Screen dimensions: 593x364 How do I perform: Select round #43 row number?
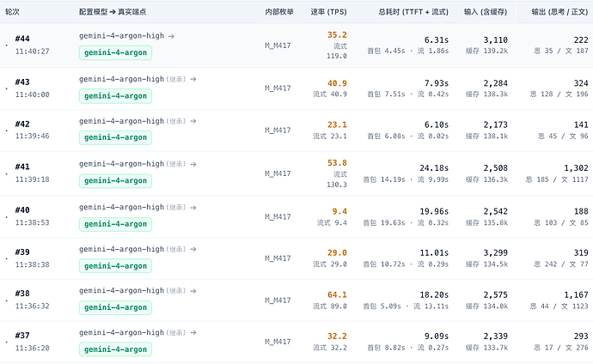coord(22,82)
